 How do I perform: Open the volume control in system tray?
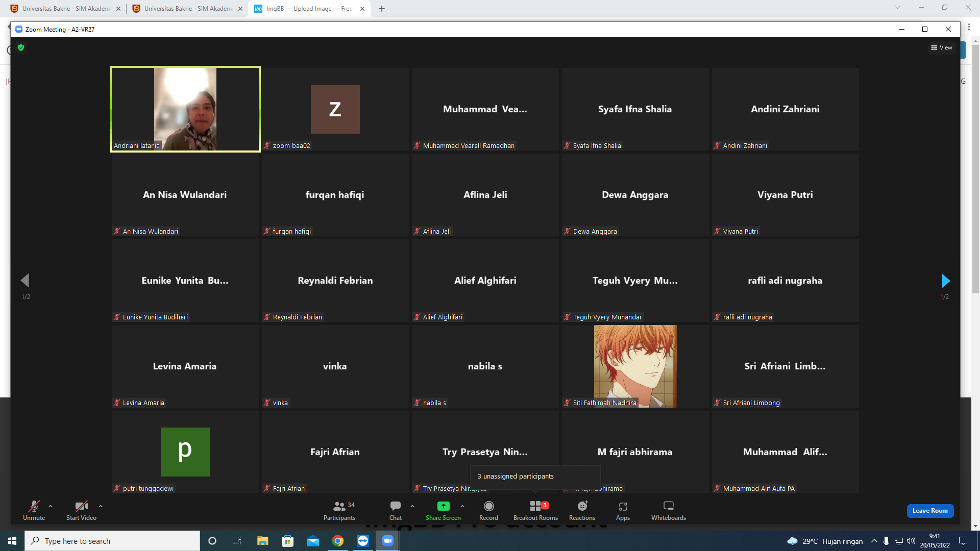click(911, 541)
